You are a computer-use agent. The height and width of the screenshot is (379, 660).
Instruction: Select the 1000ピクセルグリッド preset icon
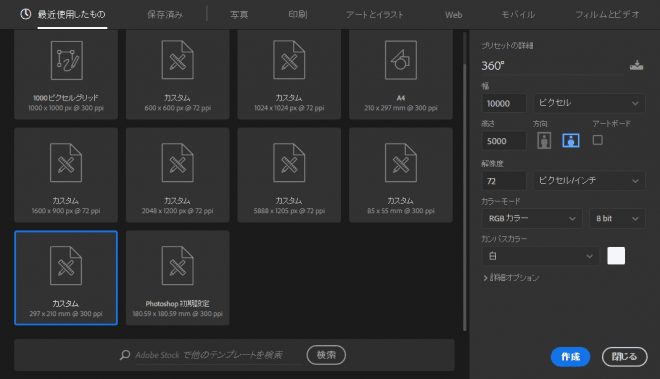67,60
